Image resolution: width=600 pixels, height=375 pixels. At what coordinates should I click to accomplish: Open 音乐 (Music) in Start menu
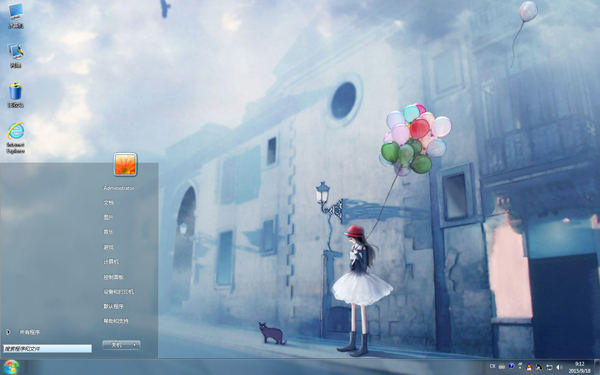tap(108, 232)
